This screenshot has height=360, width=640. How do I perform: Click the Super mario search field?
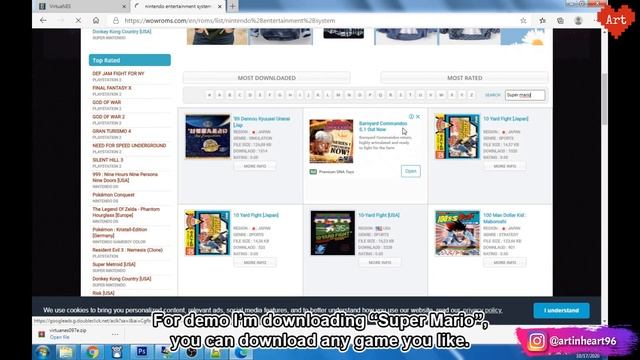coord(525,95)
